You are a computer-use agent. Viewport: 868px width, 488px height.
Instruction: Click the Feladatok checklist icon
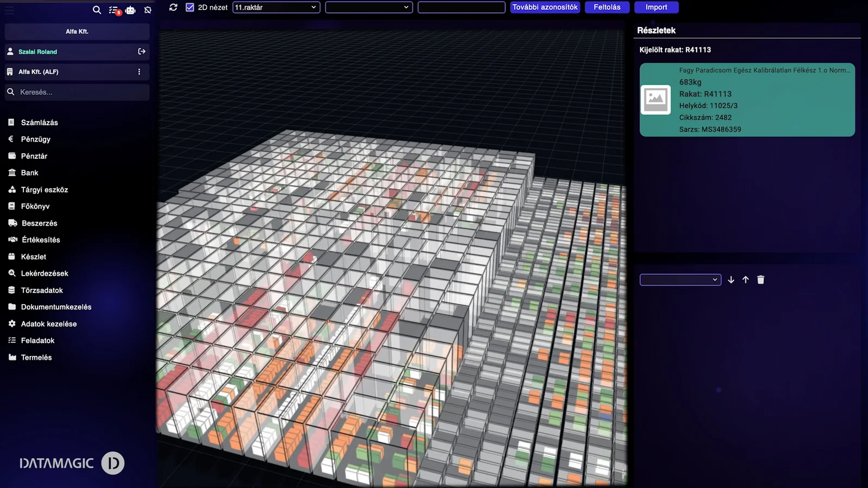point(11,341)
